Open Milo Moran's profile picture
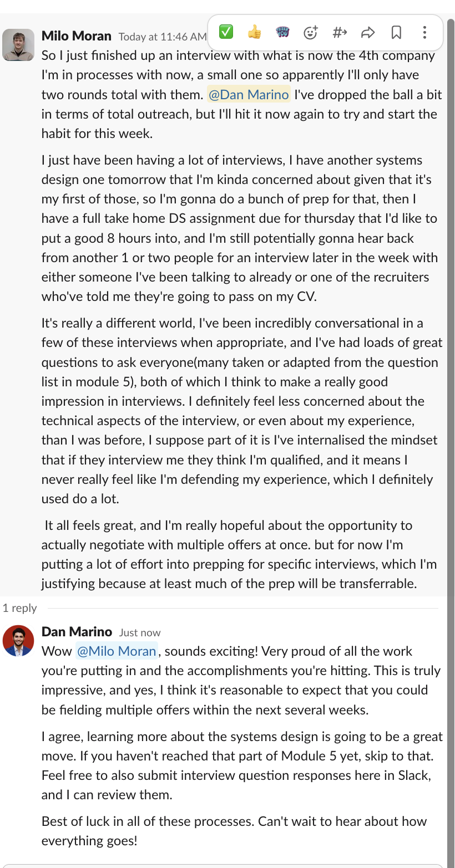This screenshot has height=868, width=455. coord(18,45)
